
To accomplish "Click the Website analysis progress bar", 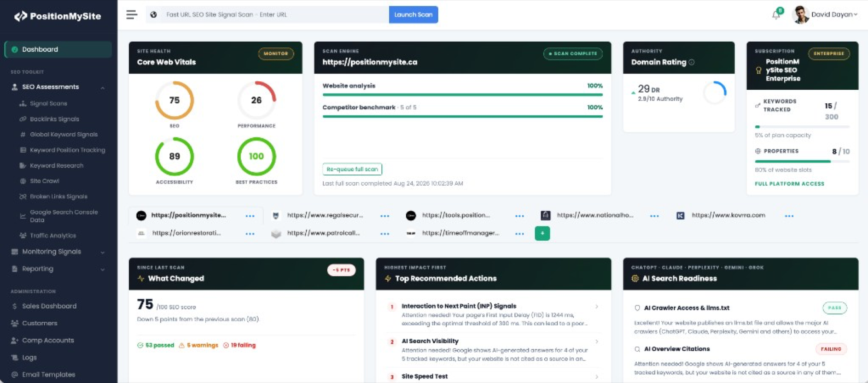I will (x=462, y=95).
